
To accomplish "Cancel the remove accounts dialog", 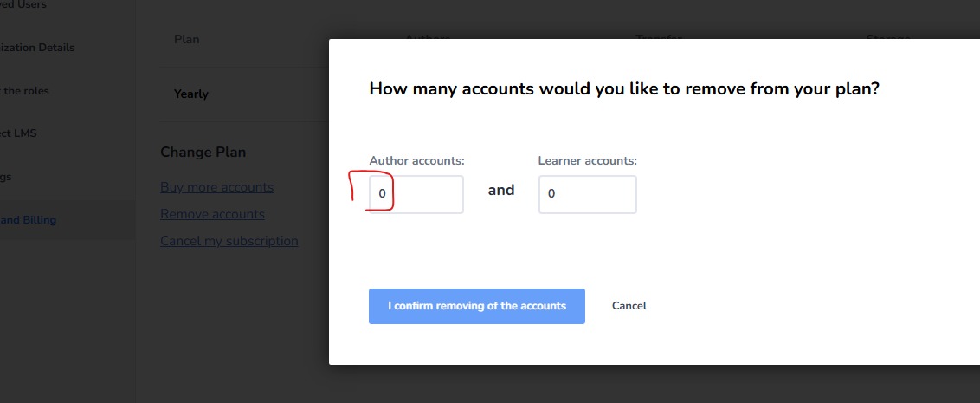I will click(x=629, y=306).
